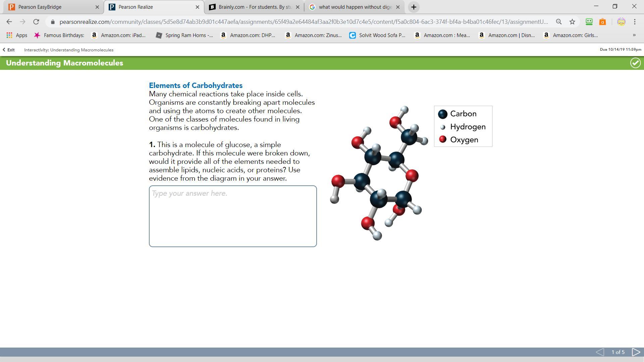644x362 pixels.
Task: Switch to Pearson EasyBridge tab
Action: pos(50,7)
